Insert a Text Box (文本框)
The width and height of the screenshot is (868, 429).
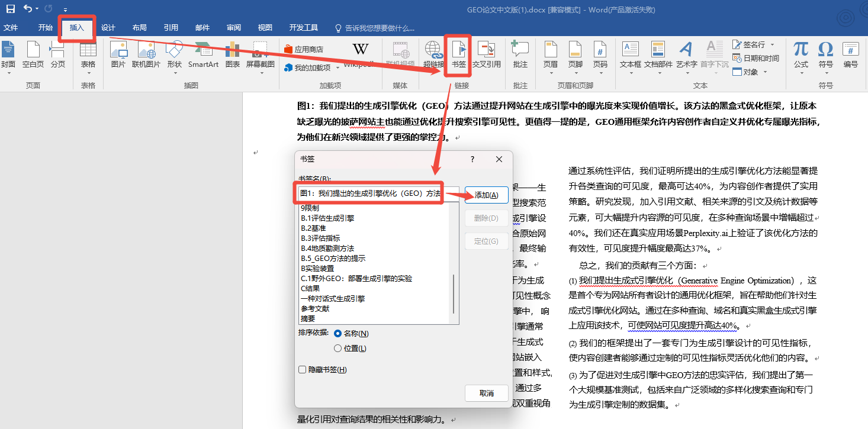click(x=630, y=53)
